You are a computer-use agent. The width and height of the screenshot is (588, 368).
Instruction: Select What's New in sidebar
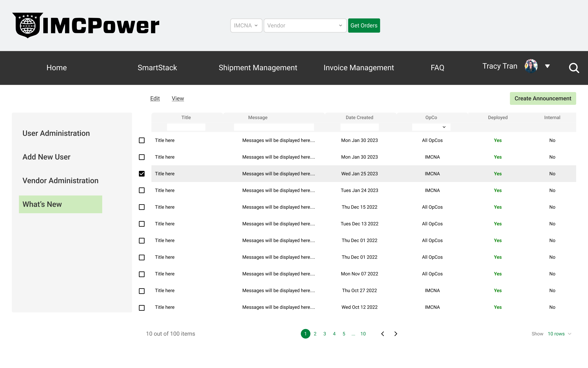point(60,204)
